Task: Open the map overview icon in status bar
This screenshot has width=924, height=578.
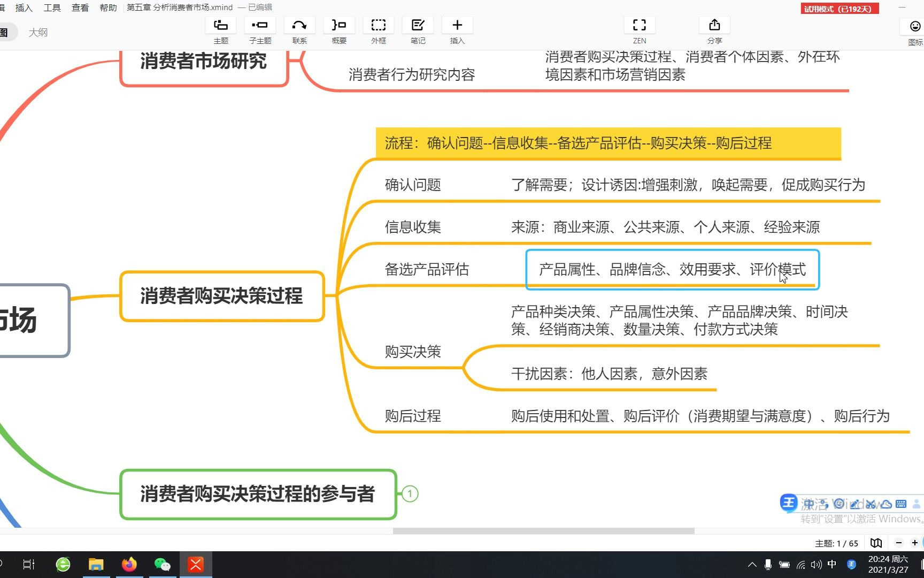Action: 876,543
